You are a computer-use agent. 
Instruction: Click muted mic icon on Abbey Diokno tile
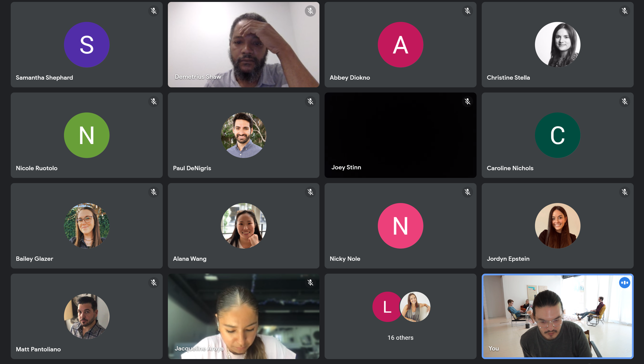[x=468, y=11]
